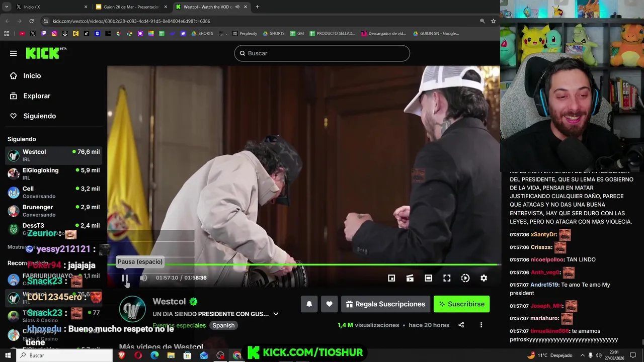Viewport: 644px width, 362px height.
Task: Toggle the follow heart button for Westcol
Action: click(x=329, y=304)
